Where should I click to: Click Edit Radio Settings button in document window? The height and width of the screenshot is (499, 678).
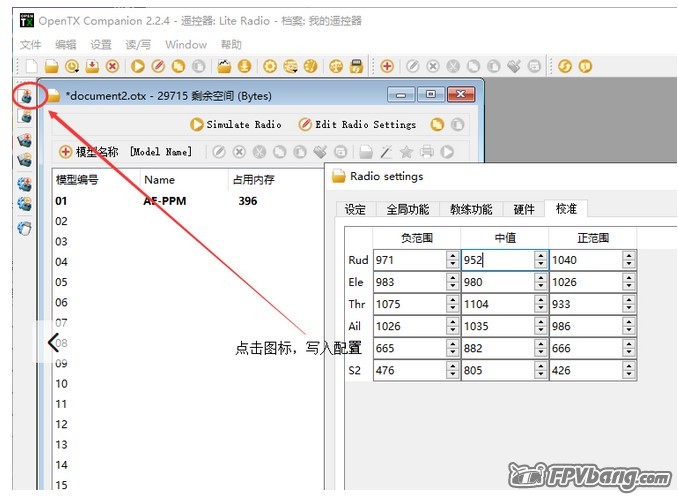click(x=358, y=125)
